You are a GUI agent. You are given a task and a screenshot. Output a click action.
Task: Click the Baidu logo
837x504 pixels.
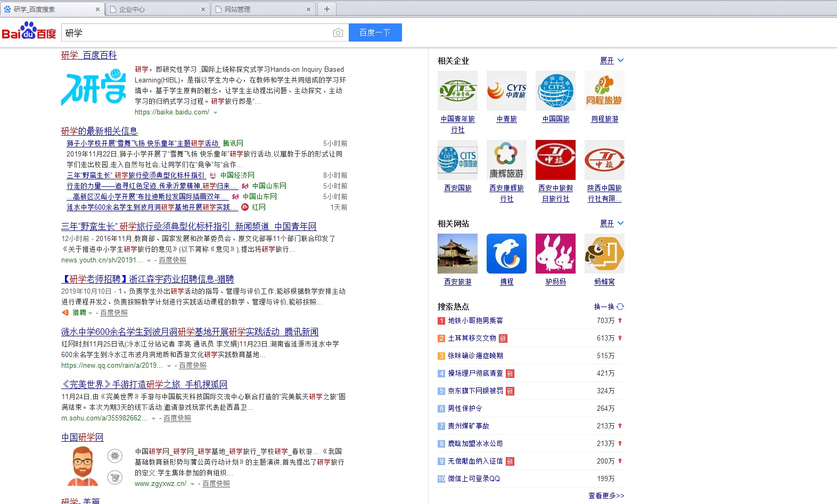coord(29,31)
